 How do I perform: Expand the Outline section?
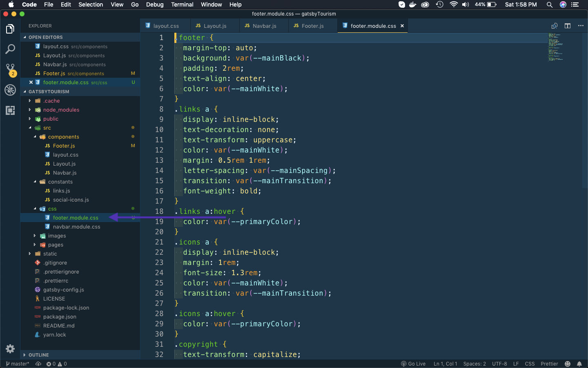click(80, 355)
